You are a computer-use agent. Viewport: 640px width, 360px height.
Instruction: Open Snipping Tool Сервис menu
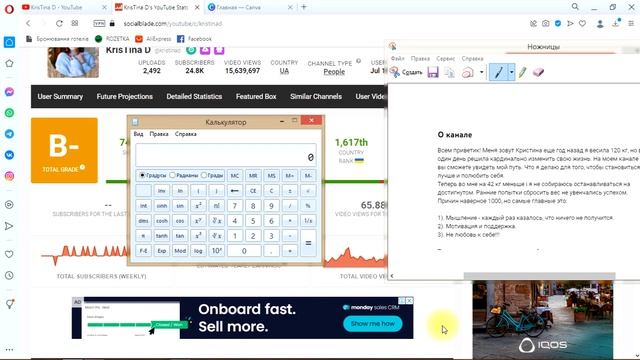click(x=446, y=58)
